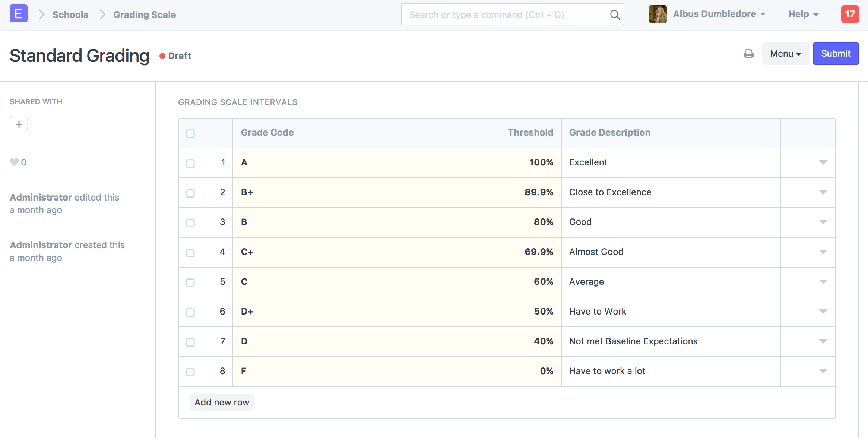Click the Grade Code cell containing C+

(342, 252)
